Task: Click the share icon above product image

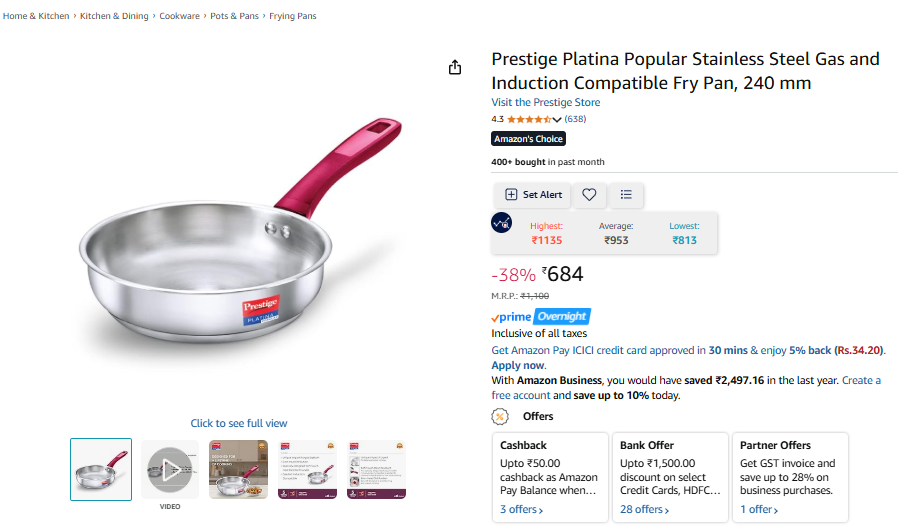Action: [x=455, y=67]
